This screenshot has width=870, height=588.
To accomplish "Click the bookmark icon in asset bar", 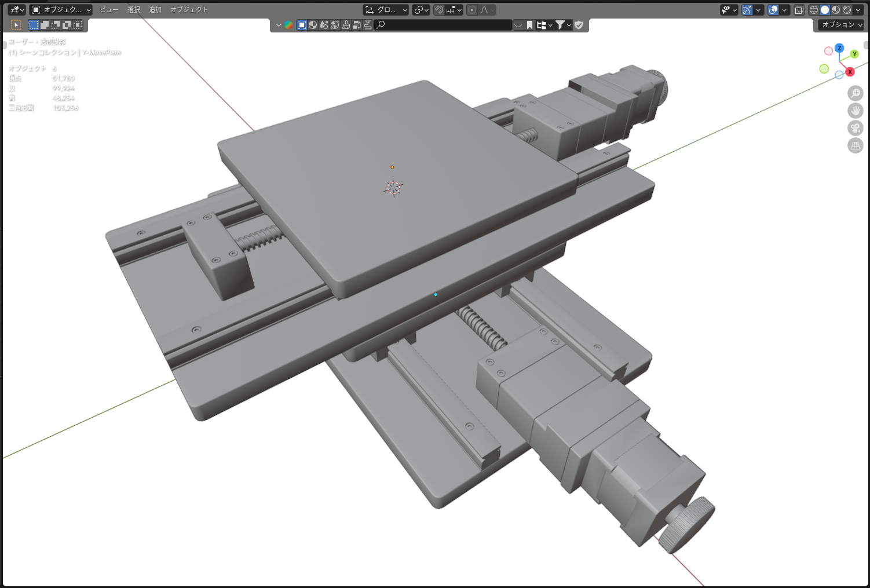I will (x=529, y=25).
